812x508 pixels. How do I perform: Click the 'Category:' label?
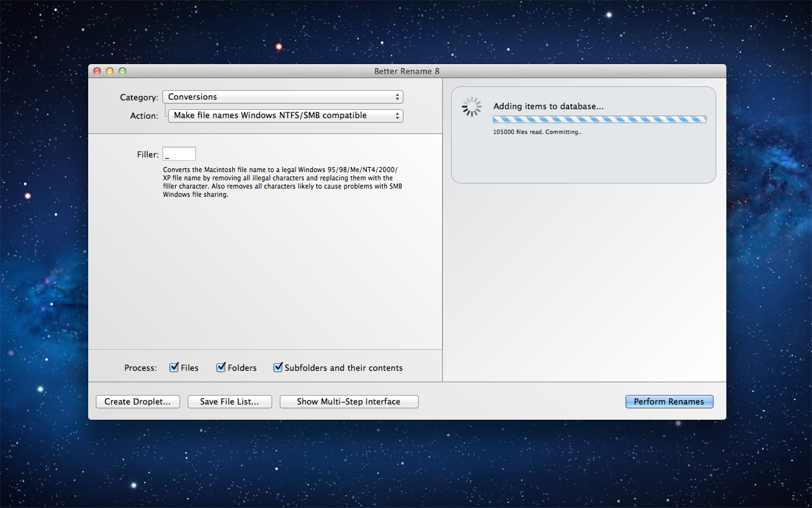click(139, 97)
